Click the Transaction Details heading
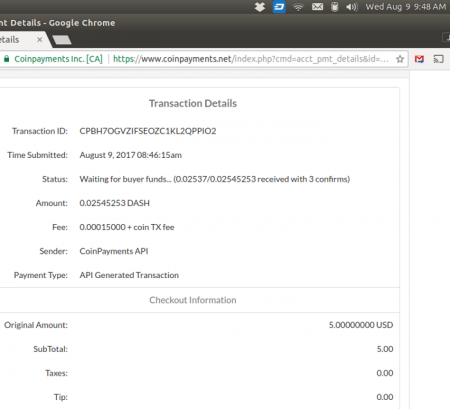Image resolution: width=450 pixels, height=409 pixels. (193, 103)
